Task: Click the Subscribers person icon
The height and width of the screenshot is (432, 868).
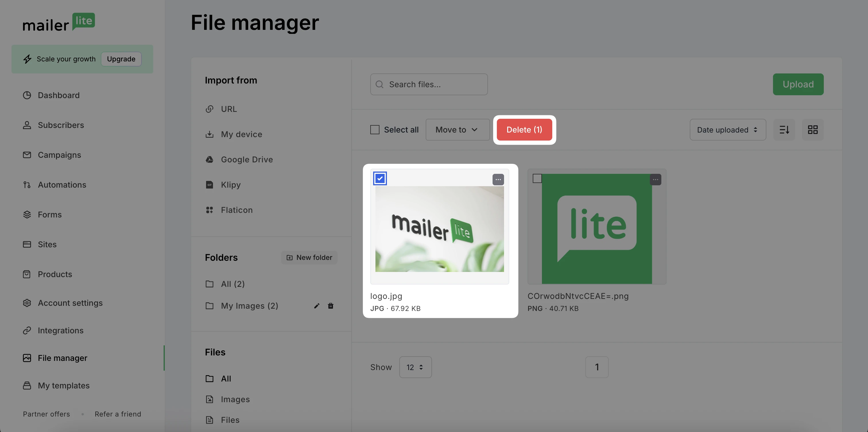Action: 27,125
